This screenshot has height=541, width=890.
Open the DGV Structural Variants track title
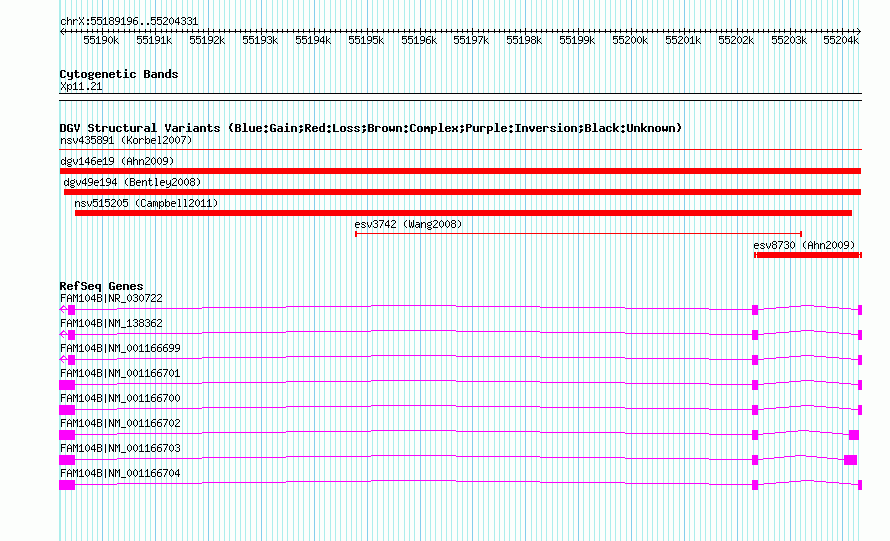tap(371, 128)
